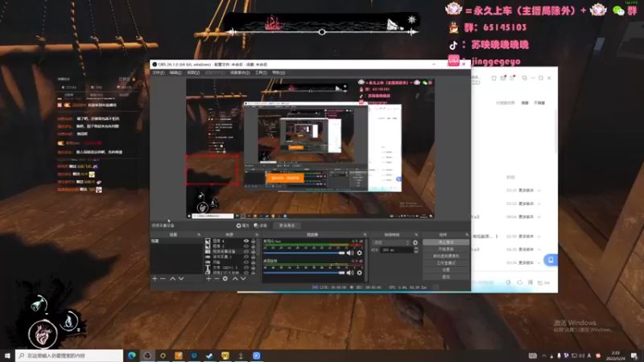Viewport: 644px width, 362px height.
Task: Move the scene down in Scenes panel
Action: (x=180, y=278)
